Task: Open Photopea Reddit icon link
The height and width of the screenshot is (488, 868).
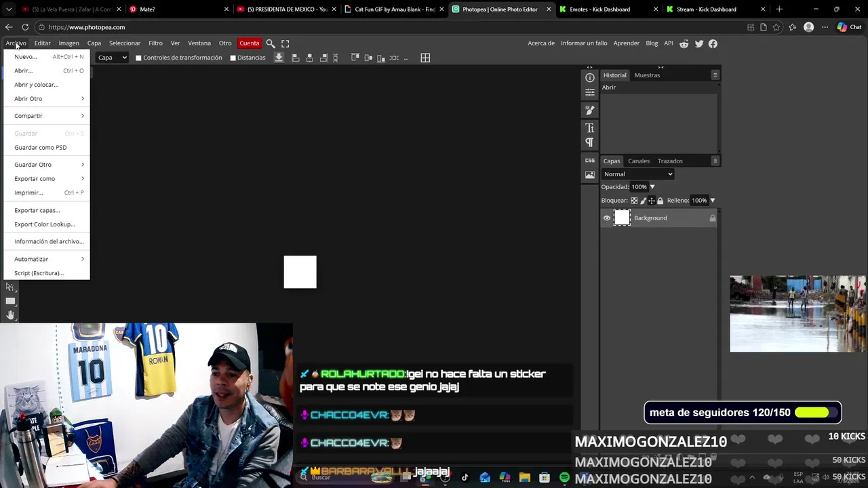Action: click(684, 43)
